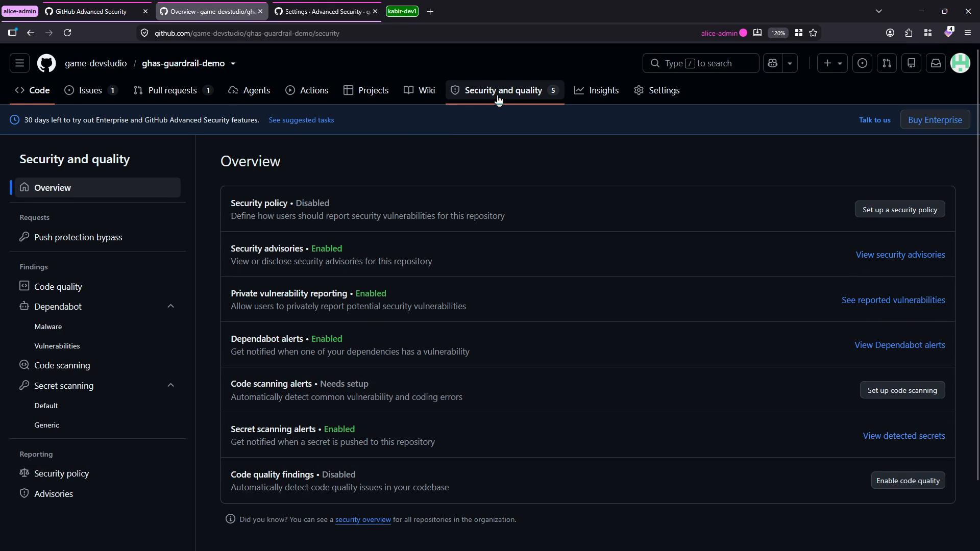Click Set up code scanning button
980x551 pixels.
coord(902,390)
